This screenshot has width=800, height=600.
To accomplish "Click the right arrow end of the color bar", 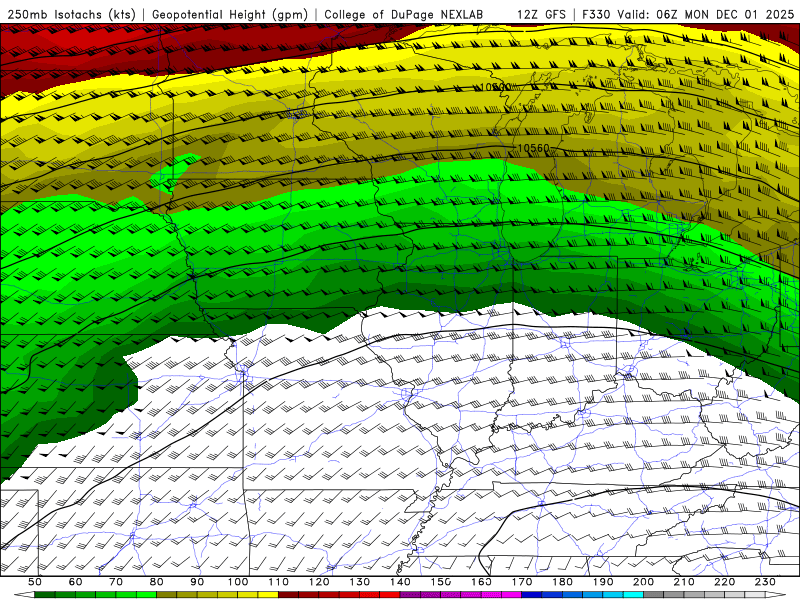I will pos(776,595).
